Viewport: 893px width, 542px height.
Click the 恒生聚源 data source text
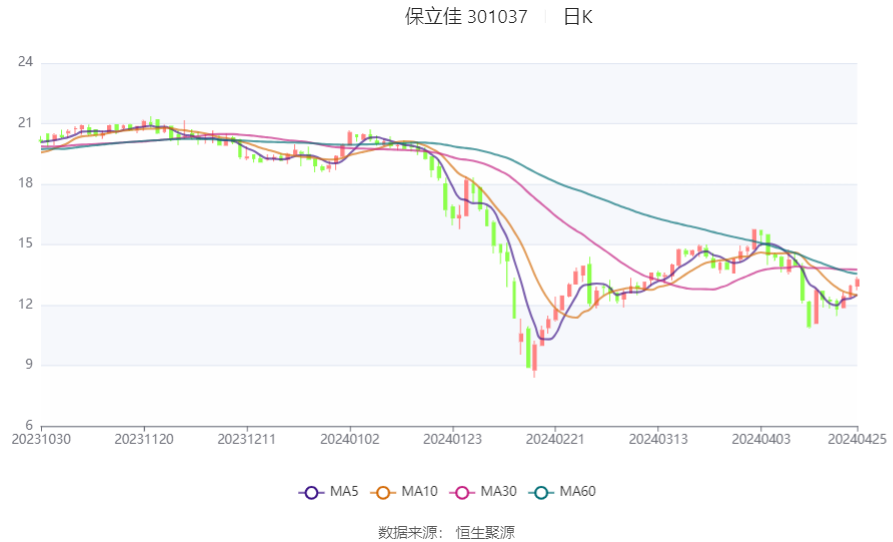485,532
